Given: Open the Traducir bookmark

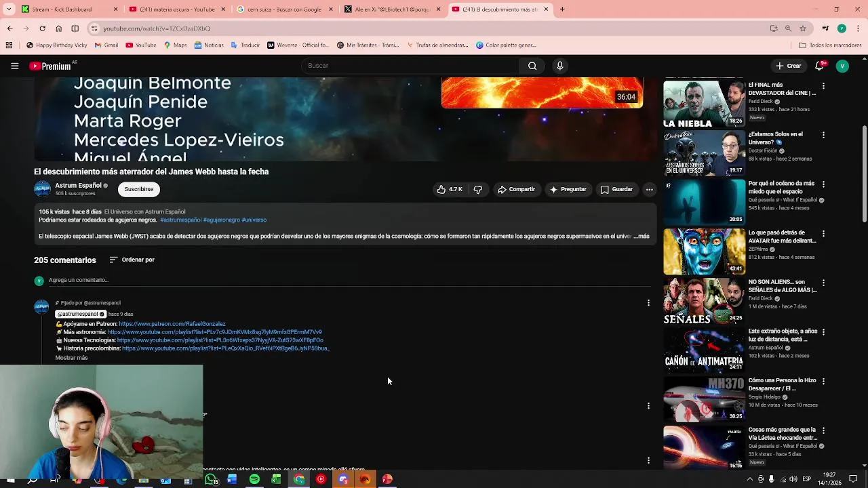Looking at the screenshot, I should 245,45.
